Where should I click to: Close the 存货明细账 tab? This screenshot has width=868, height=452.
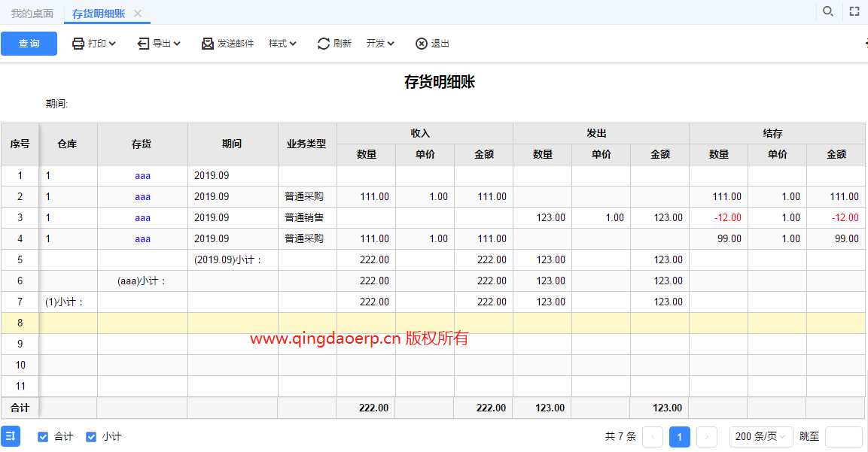click(x=138, y=14)
